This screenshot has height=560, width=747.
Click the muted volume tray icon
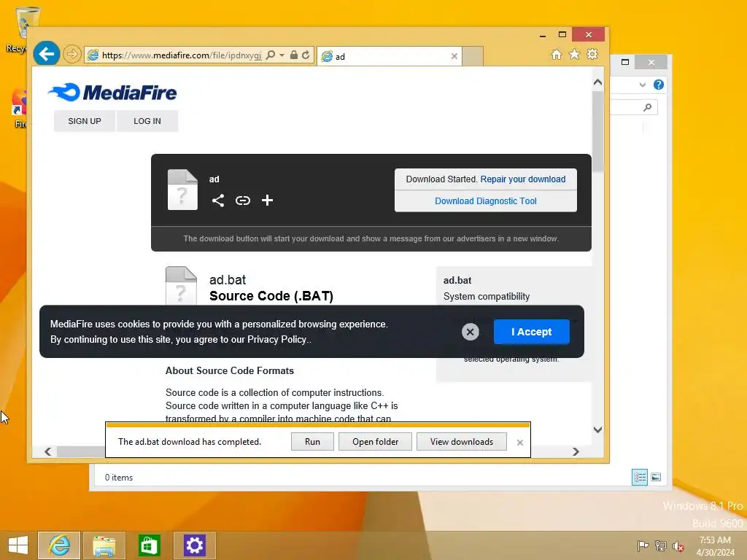678,545
